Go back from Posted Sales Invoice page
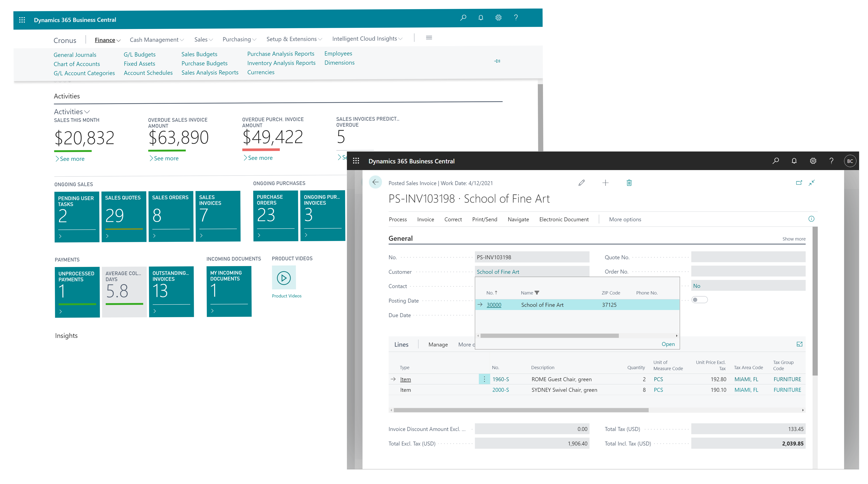 coord(375,182)
